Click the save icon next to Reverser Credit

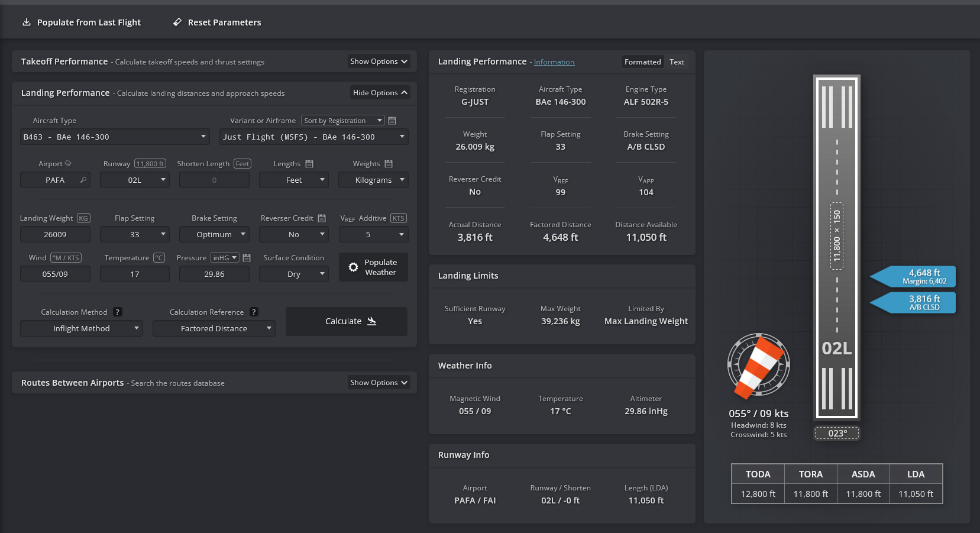(322, 218)
